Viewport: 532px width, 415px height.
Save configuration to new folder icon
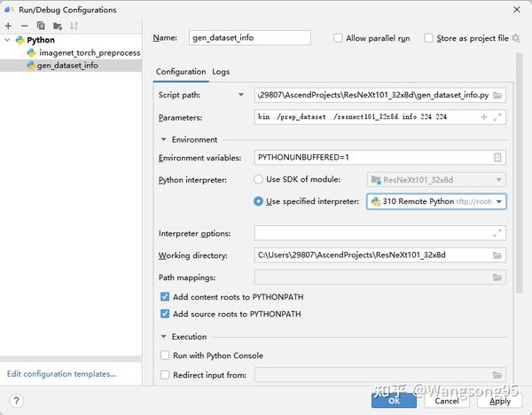[x=57, y=26]
